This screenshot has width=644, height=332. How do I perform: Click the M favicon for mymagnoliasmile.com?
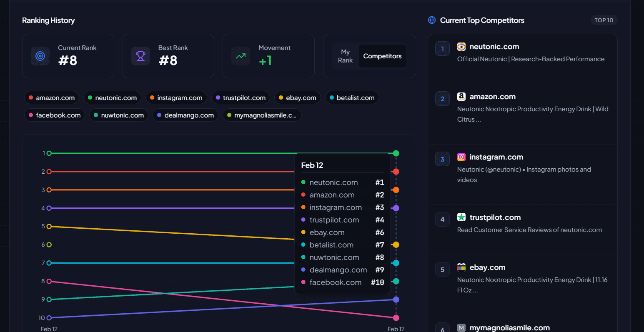point(461,327)
